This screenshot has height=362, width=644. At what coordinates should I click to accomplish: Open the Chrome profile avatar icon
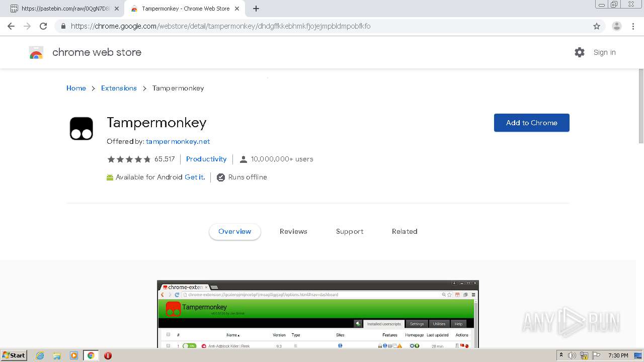(x=617, y=26)
